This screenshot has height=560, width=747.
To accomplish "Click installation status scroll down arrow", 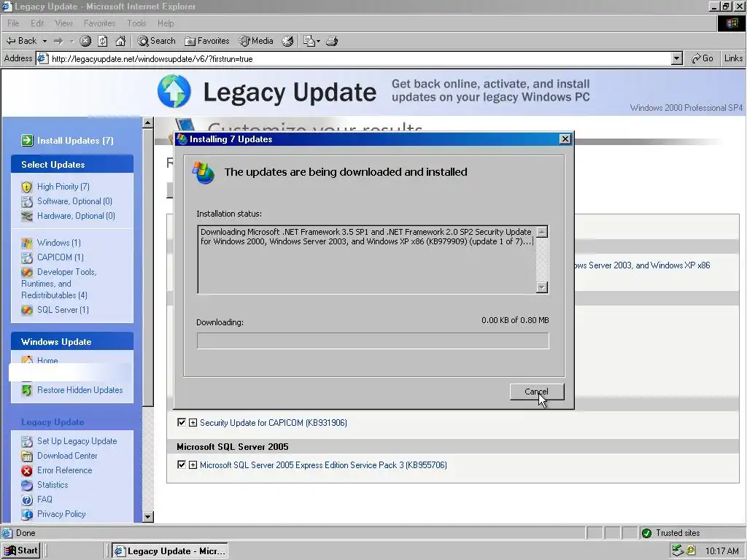I will [542, 287].
